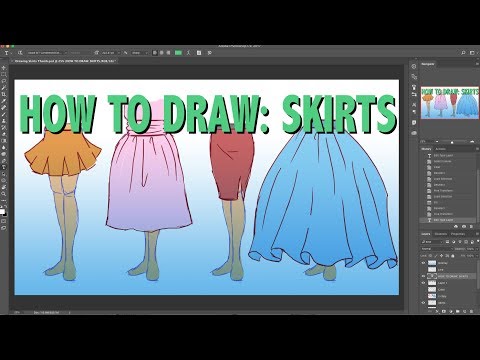Select the Lasso tool
Screen dimensions: 480x360
point(4,81)
